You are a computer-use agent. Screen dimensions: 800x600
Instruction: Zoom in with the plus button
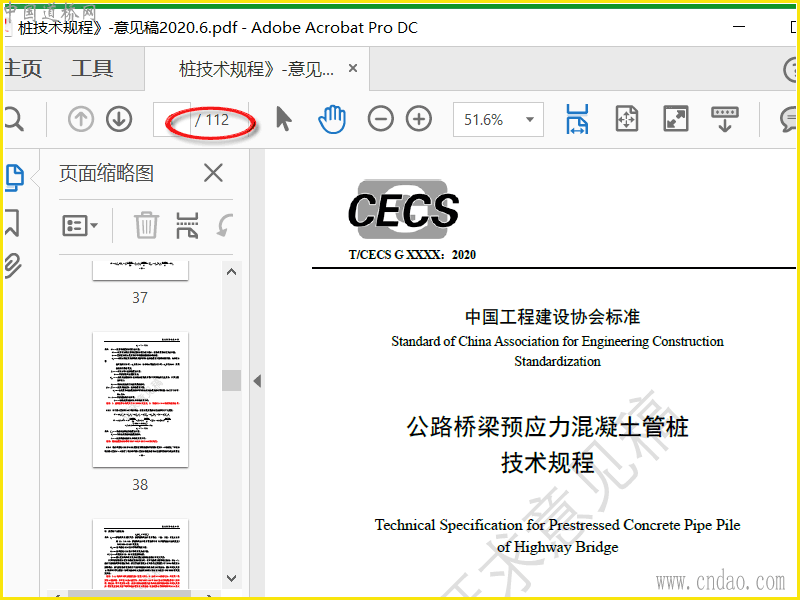419,119
